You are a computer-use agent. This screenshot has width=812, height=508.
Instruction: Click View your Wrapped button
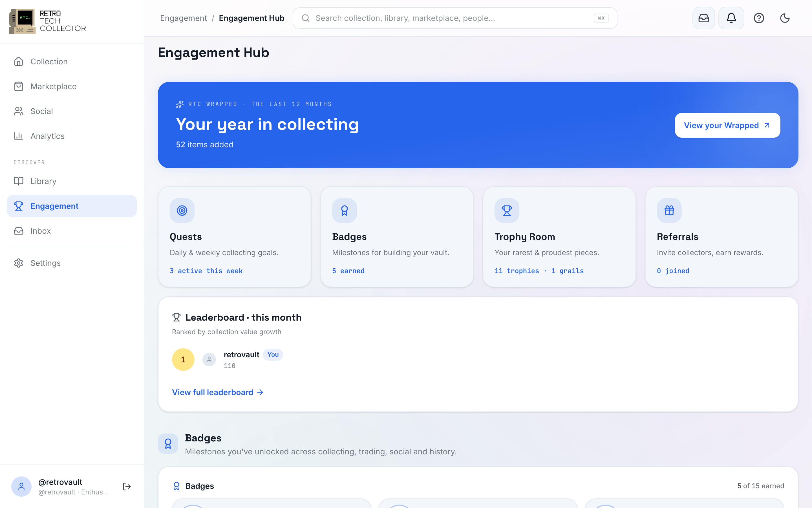[x=727, y=125]
